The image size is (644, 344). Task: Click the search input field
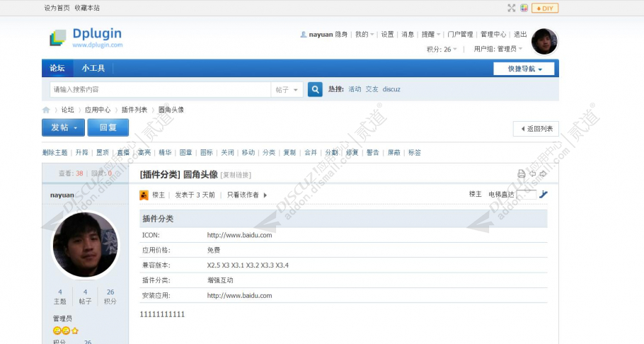point(160,90)
